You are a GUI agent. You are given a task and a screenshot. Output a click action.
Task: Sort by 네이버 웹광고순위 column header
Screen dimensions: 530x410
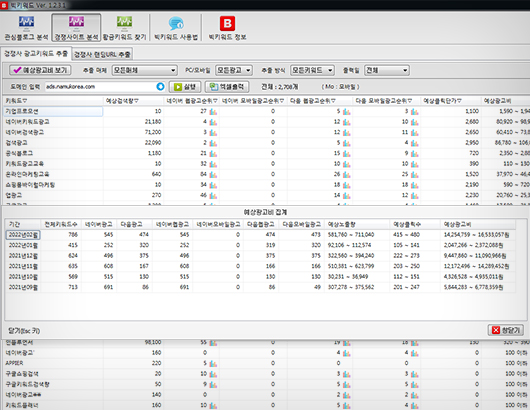pos(192,101)
